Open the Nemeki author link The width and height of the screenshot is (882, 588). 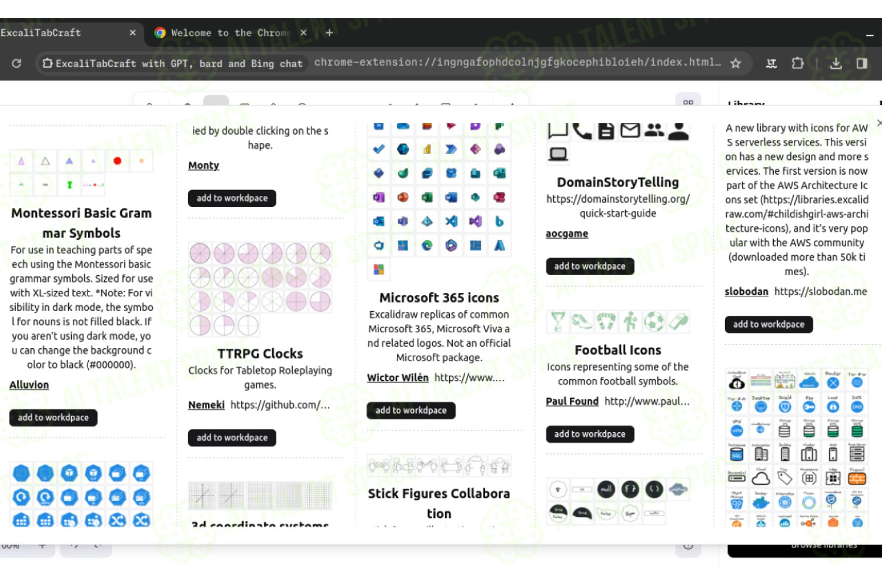(x=206, y=405)
